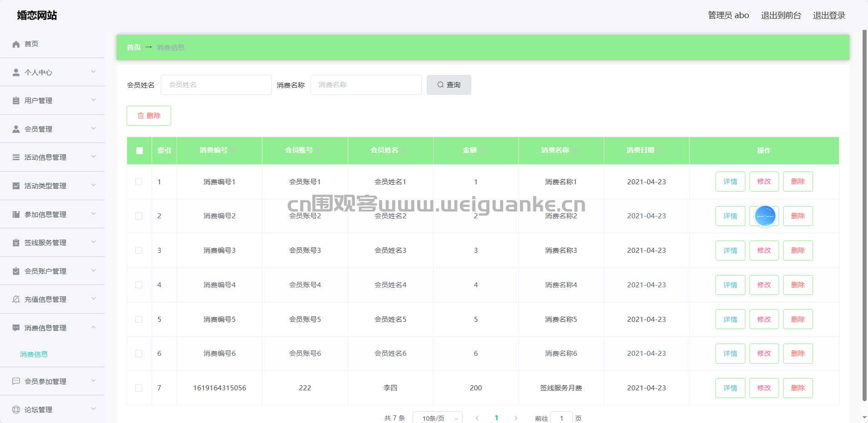Click the 用户管理 clipboard icon

16,101
